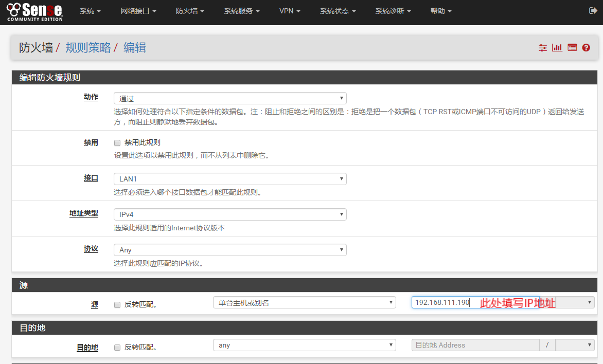
Task: Click the pfSense logo in the header
Action: click(35, 12)
